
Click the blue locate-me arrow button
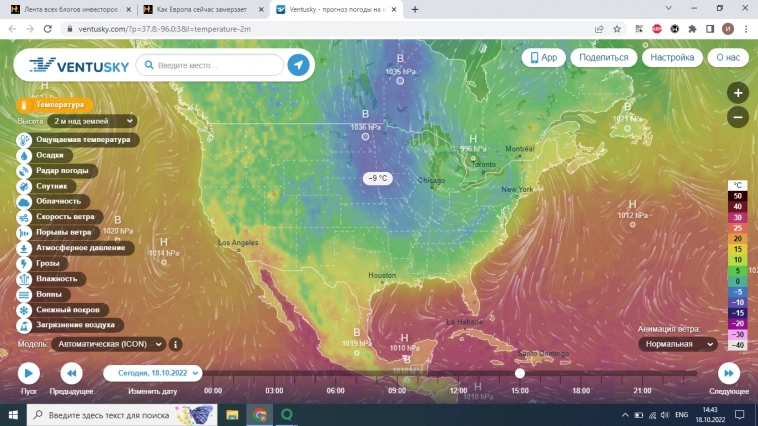click(x=298, y=65)
